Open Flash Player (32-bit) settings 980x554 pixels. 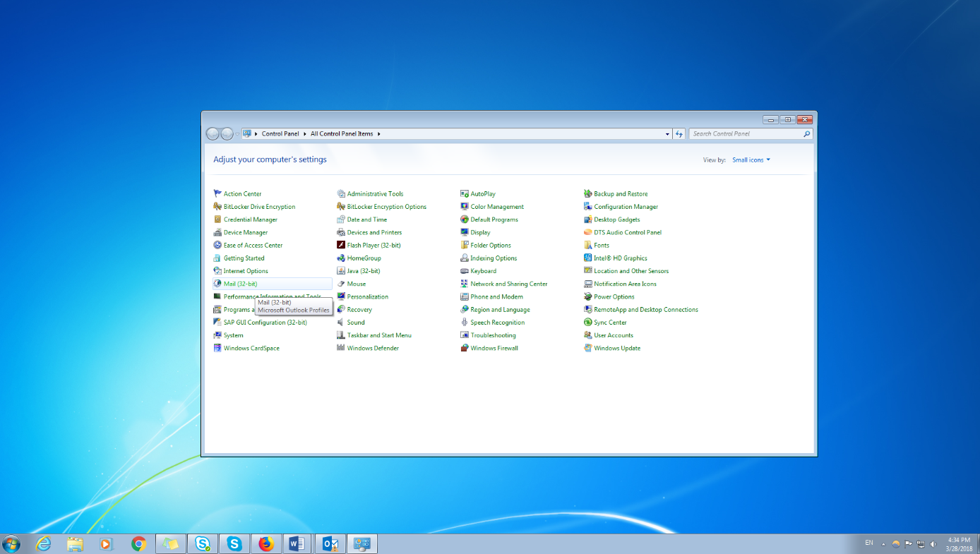point(374,244)
